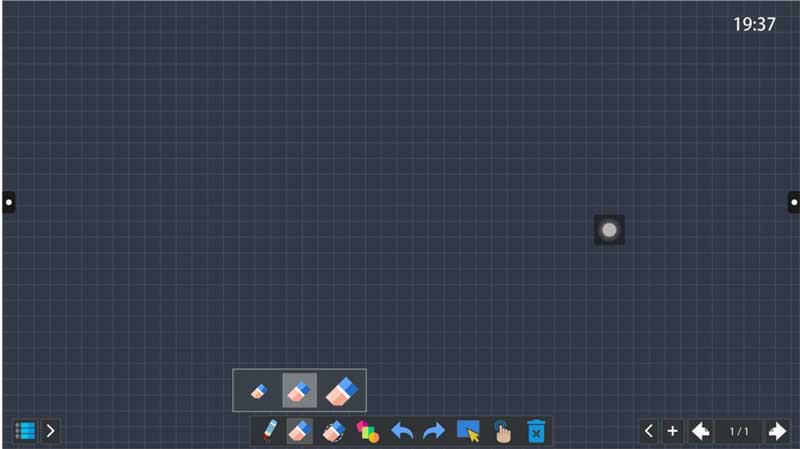Expand the bottom-left menu with the right chevron

[x=50, y=431]
